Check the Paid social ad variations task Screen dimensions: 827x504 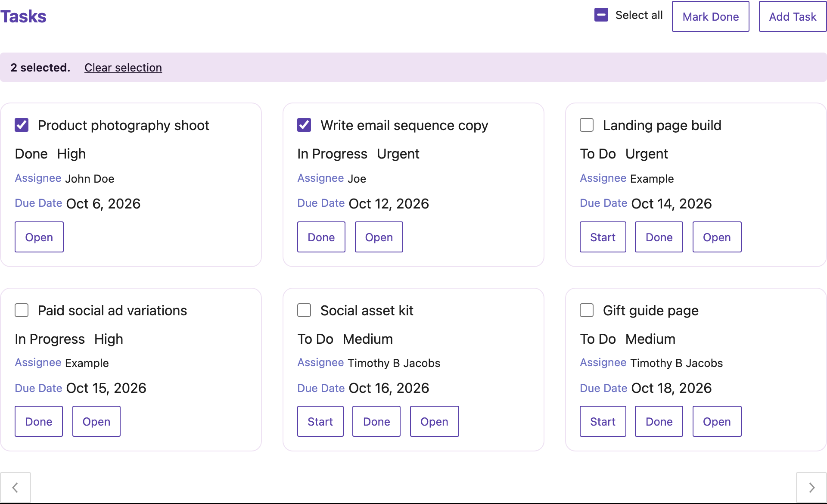tap(22, 311)
